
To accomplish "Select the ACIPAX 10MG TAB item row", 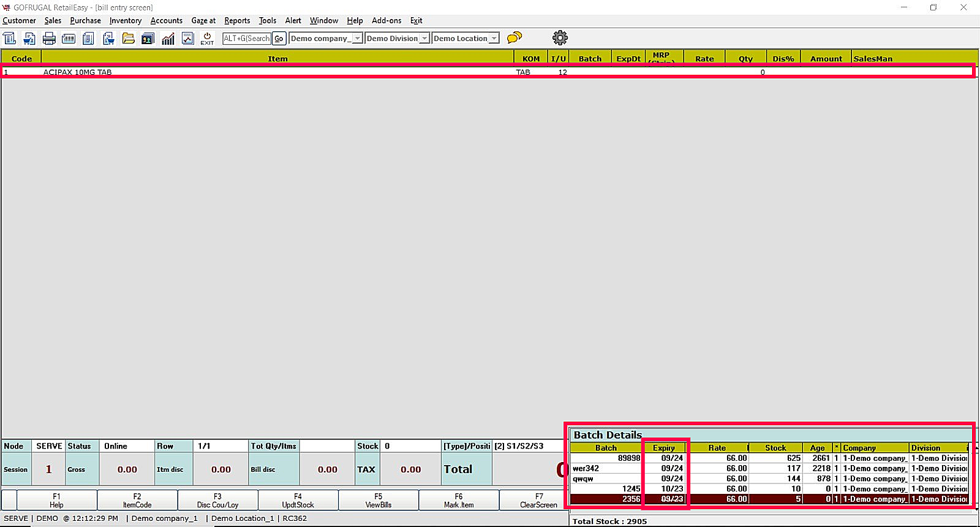I will coord(488,72).
